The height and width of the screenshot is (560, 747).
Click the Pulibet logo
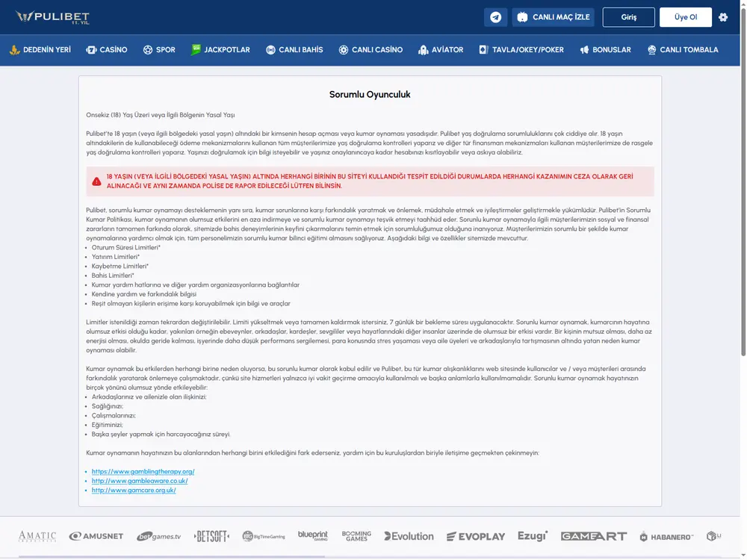52,17
